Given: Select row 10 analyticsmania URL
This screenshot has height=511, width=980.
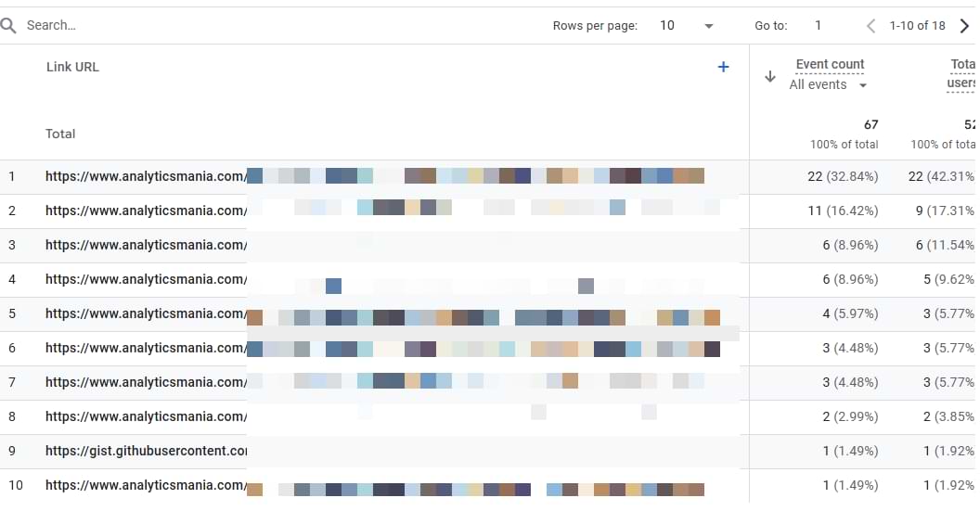Looking at the screenshot, I should (x=146, y=485).
